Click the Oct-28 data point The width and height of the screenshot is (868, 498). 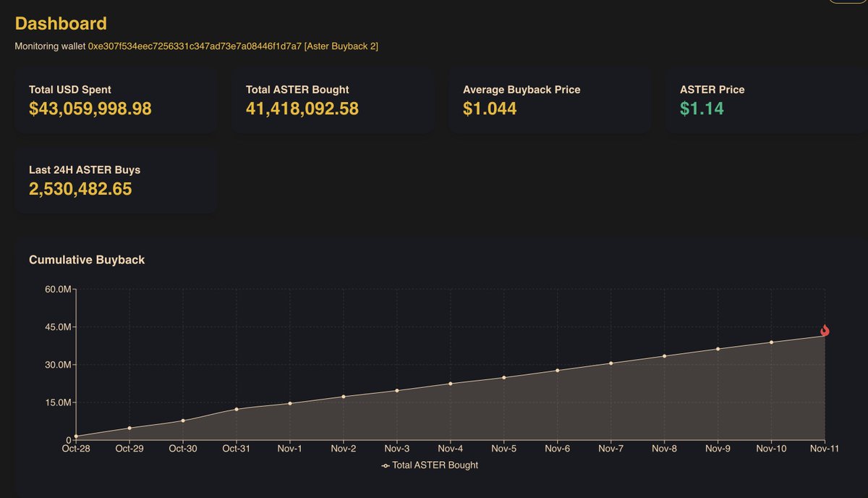76,436
